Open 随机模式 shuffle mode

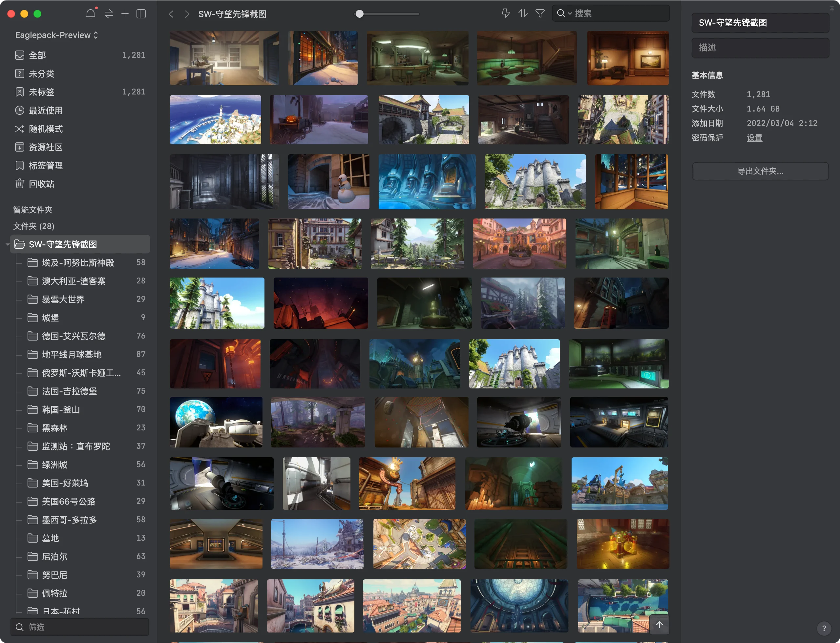80,129
